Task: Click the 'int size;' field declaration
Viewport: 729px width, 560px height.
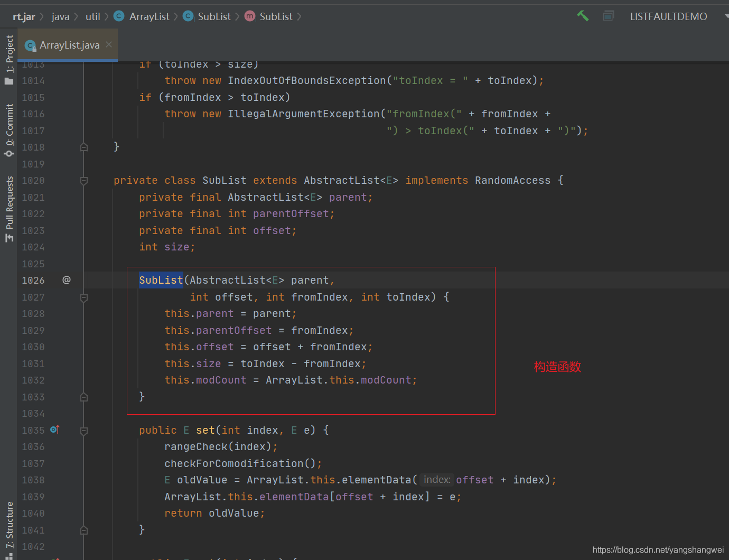Action: click(x=167, y=247)
